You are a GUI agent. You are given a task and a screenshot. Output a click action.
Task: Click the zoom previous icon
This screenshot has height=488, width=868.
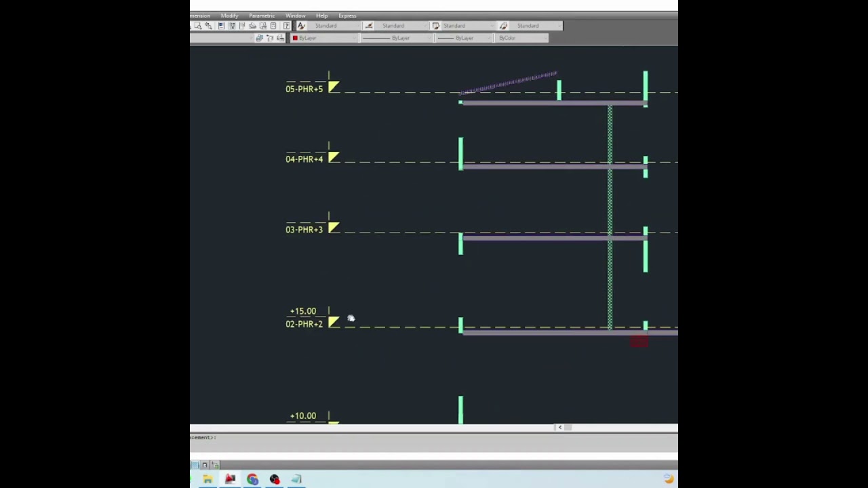[208, 26]
